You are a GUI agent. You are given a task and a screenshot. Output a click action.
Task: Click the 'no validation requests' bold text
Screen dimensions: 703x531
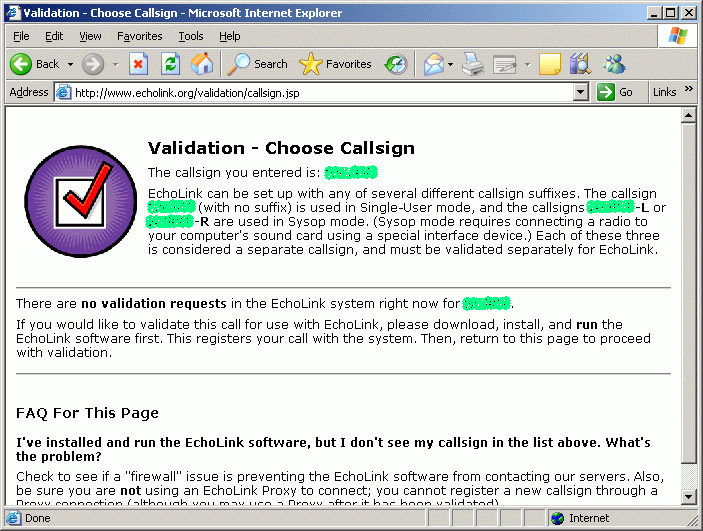point(154,304)
